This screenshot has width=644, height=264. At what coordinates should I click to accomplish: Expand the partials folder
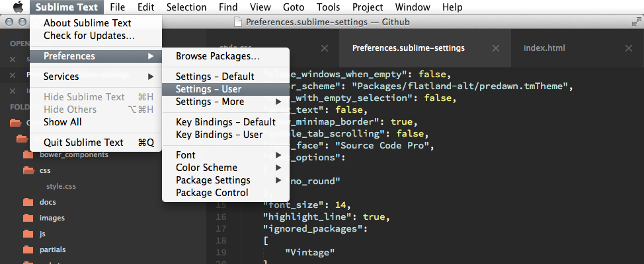point(53,249)
